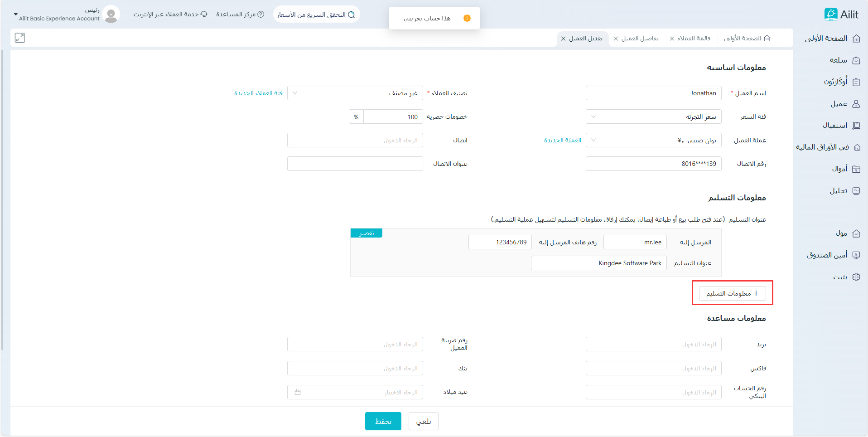Close the تعديل العميل tab
868x437 pixels.
coord(563,39)
